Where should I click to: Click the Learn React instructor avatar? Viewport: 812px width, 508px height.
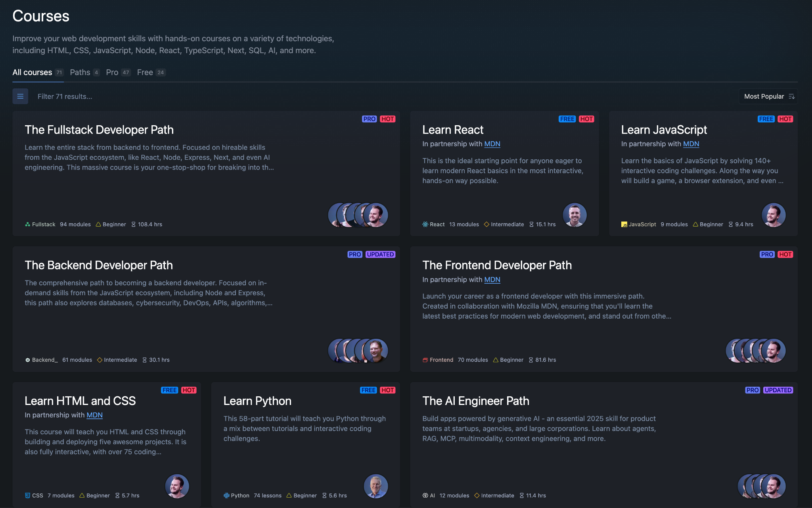[575, 215]
